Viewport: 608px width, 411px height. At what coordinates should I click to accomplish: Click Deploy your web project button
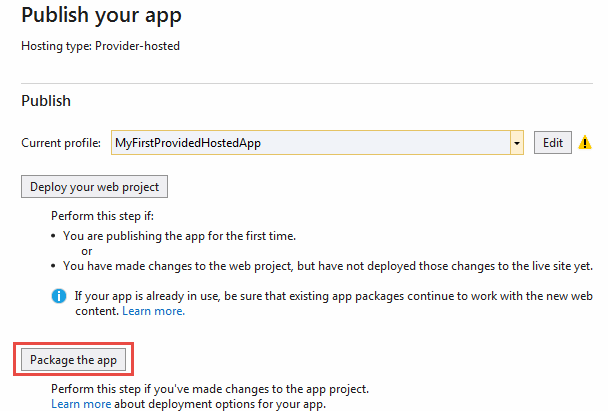94,186
